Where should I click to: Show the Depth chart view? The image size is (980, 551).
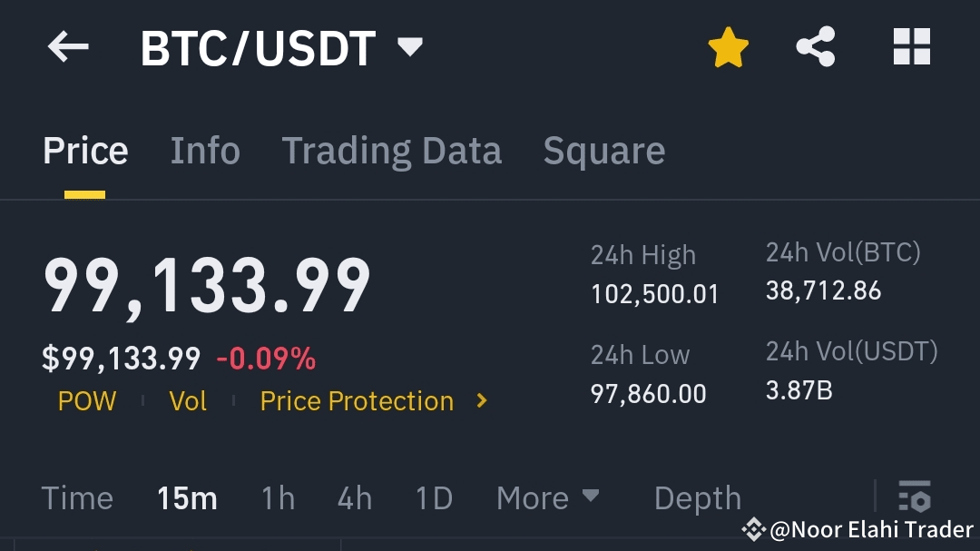(x=698, y=499)
